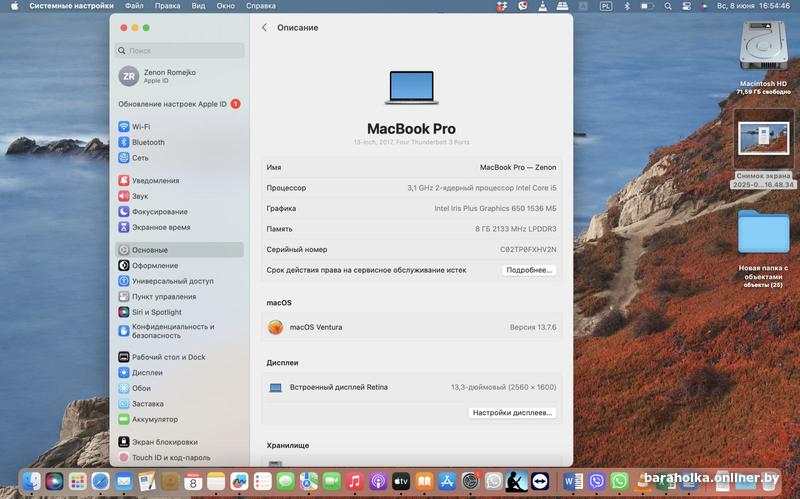
Task: Launch Viber from the Dock
Action: [596, 481]
